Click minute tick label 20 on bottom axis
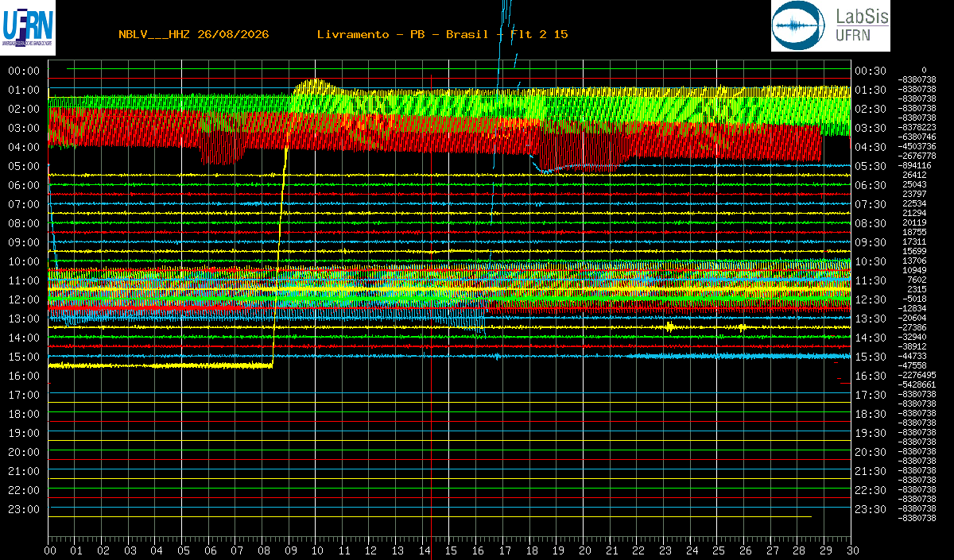 tap(584, 550)
